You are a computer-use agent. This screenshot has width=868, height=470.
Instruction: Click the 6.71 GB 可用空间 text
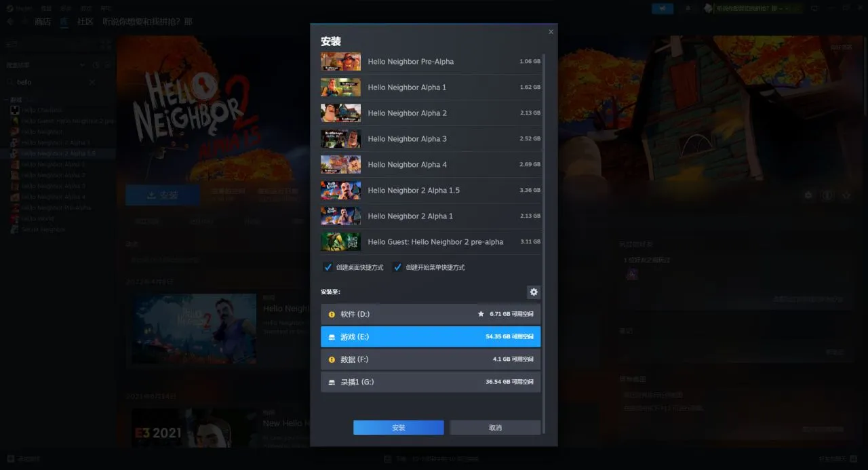pos(511,314)
